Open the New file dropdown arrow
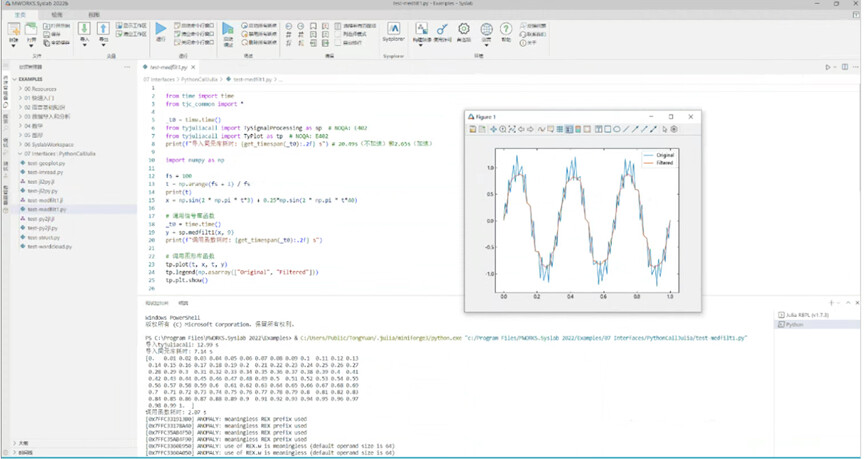Image resolution: width=864 pixels, height=459 pixels. coord(14,46)
